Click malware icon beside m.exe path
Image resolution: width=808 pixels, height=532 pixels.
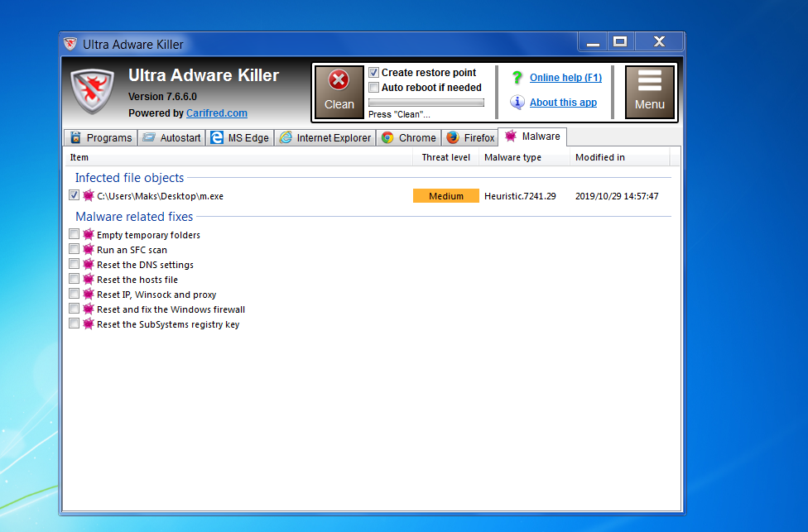pos(89,195)
